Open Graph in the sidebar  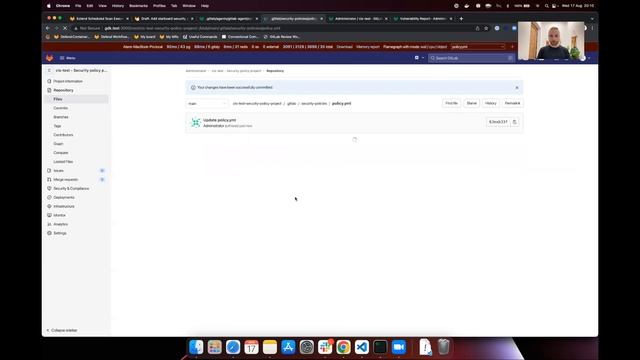tap(58, 144)
